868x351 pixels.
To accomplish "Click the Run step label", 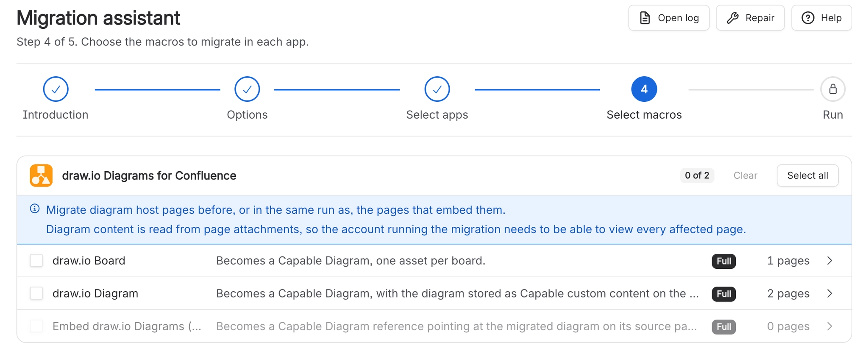I will point(833,115).
